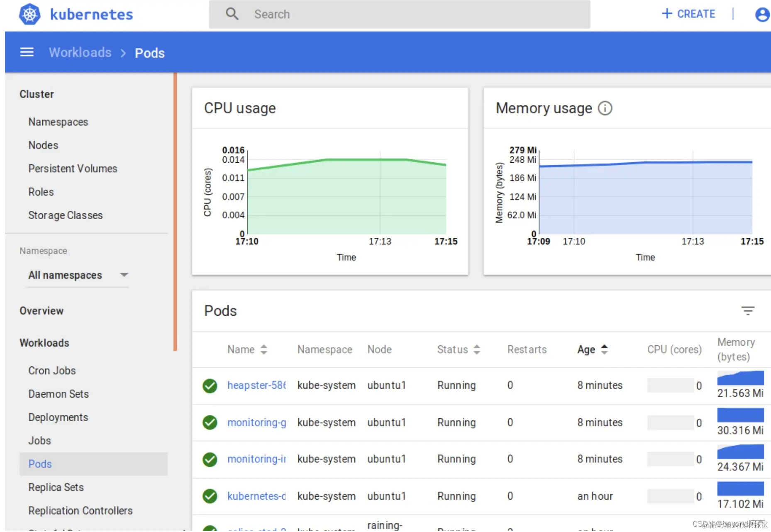Open Replication Controllers in sidebar
This screenshot has width=771, height=532.
[x=81, y=510]
